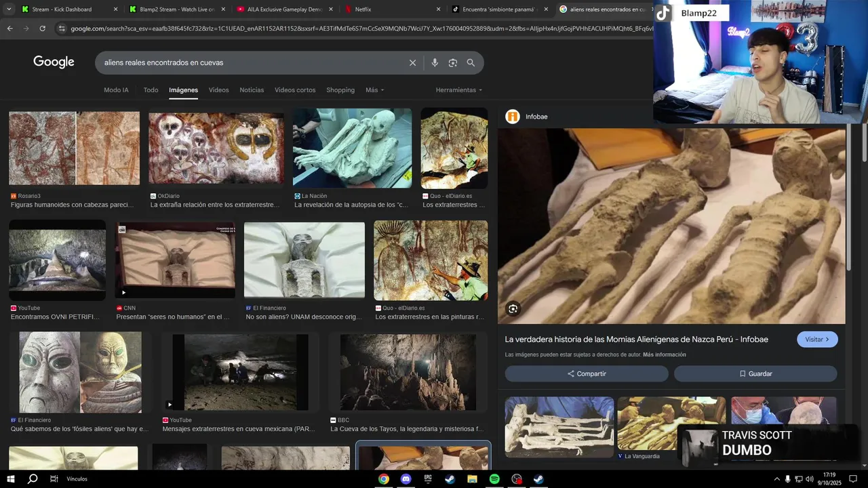Search inside this image with Lens
The image size is (868, 488).
pyautogui.click(x=513, y=309)
